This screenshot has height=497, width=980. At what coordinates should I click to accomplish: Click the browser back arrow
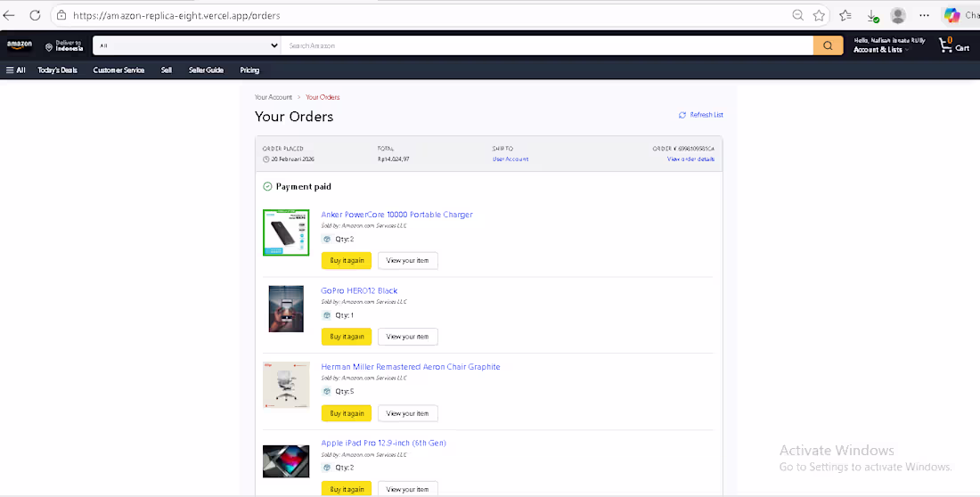(9, 15)
